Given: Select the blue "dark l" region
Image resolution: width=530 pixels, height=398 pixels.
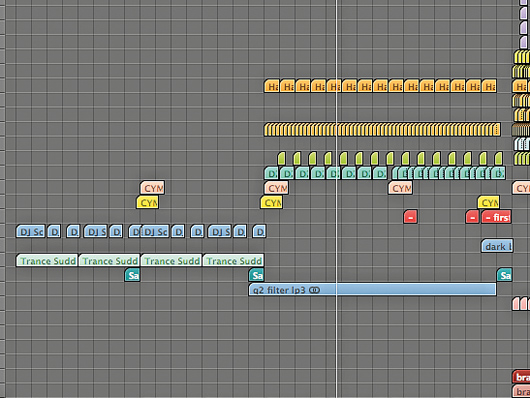Looking at the screenshot, I should (x=497, y=246).
